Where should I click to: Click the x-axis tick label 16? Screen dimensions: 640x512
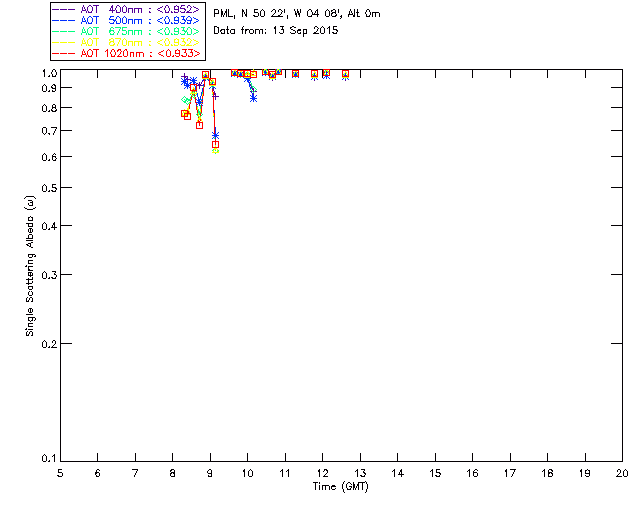point(473,473)
